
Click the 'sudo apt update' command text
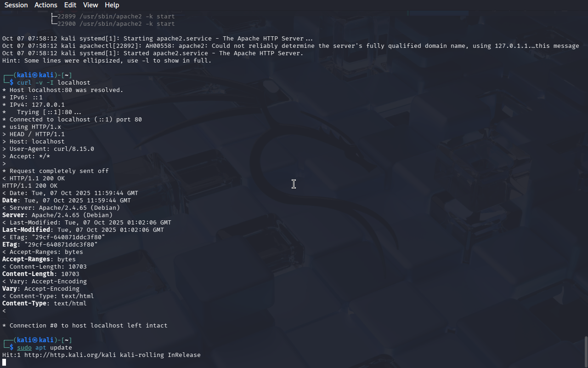[x=45, y=348]
